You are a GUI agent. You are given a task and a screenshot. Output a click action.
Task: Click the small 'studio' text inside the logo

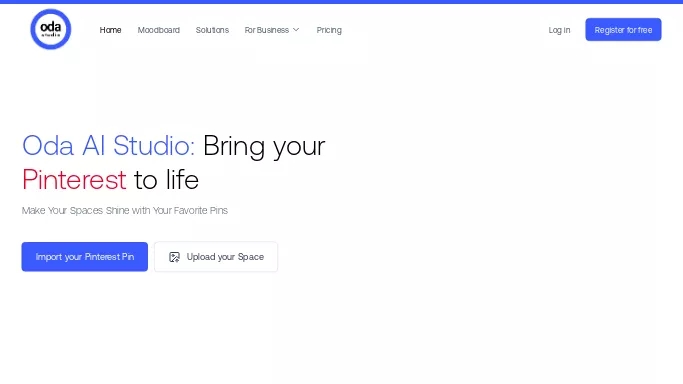pyautogui.click(x=51, y=35)
